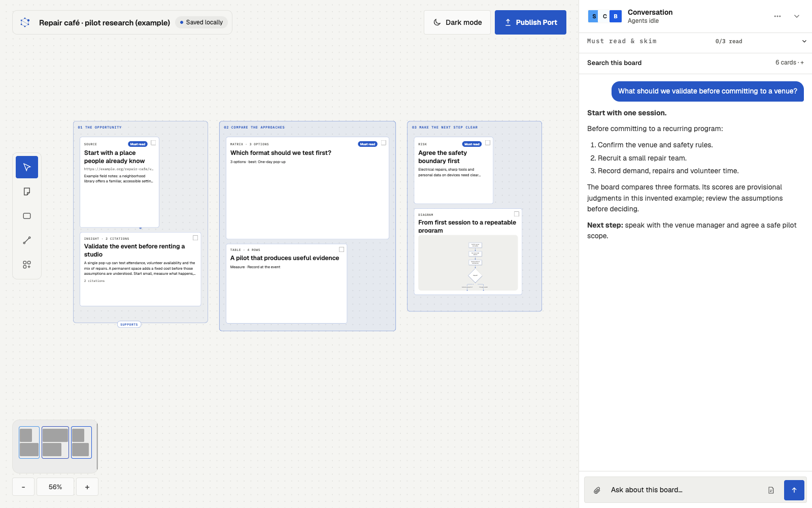Click the first minimap section thumbnail
This screenshot has width=812, height=508.
pos(29,442)
